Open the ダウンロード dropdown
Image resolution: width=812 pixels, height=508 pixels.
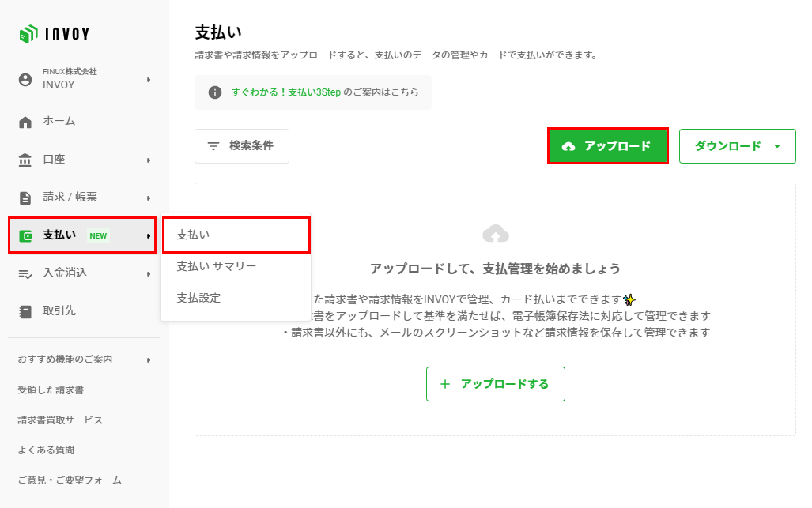tap(737, 146)
